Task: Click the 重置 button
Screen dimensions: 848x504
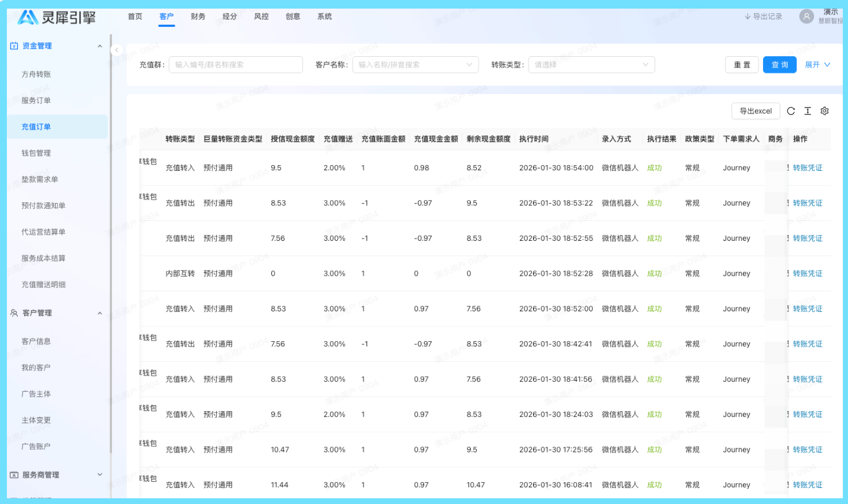Action: [742, 65]
